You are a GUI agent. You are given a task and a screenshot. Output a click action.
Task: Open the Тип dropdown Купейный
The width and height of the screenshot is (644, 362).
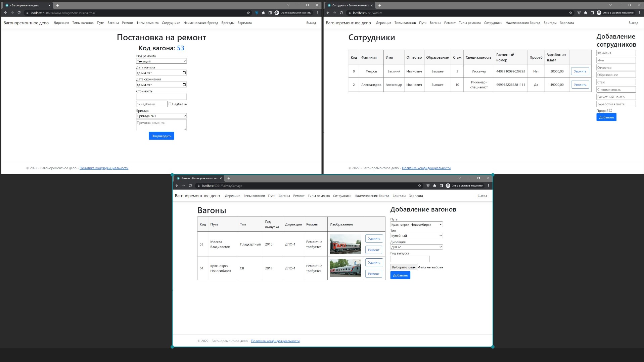tap(416, 236)
